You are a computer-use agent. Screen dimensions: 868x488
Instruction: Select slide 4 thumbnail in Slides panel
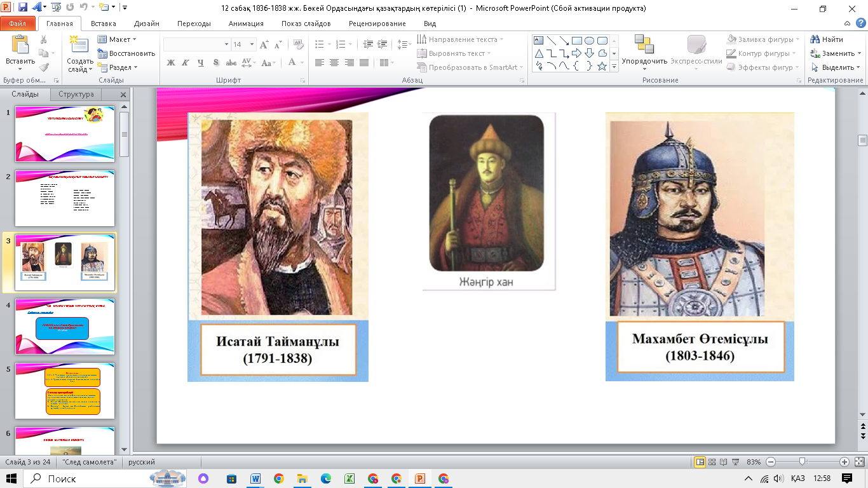(65, 327)
